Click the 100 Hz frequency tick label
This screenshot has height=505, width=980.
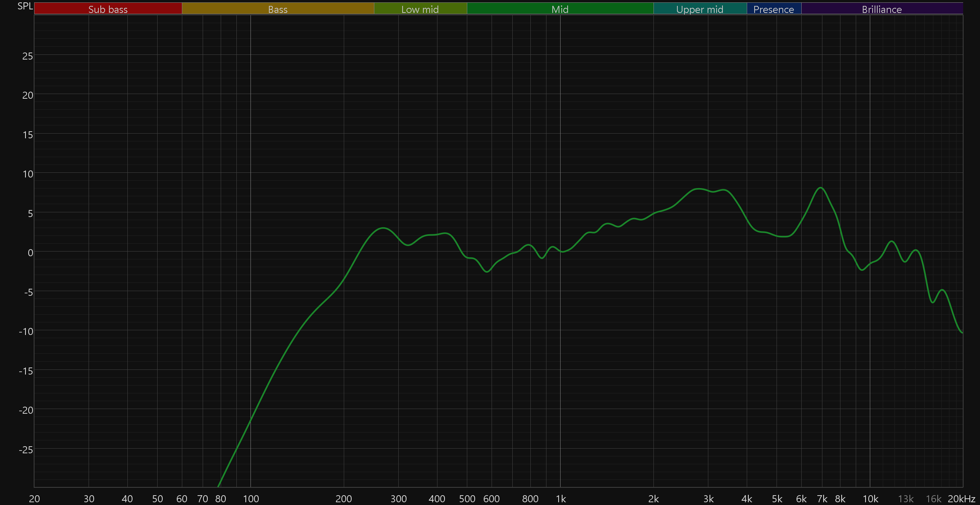[251, 499]
